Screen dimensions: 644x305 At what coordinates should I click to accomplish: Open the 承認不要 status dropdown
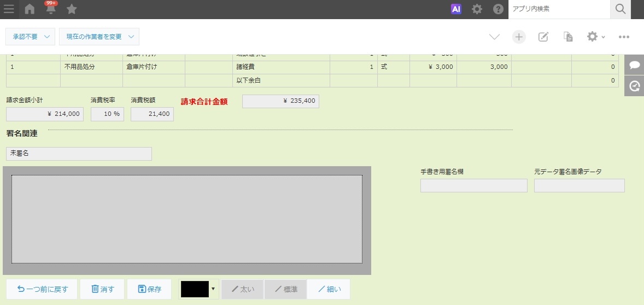tap(31, 37)
